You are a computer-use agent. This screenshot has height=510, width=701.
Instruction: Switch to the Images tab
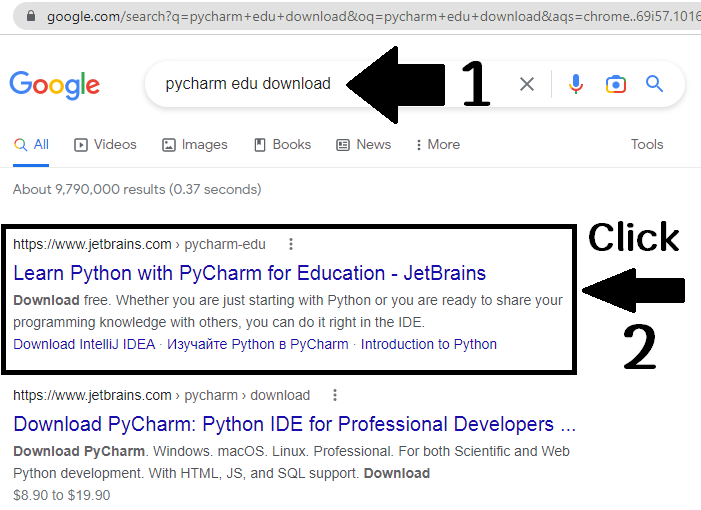(194, 145)
